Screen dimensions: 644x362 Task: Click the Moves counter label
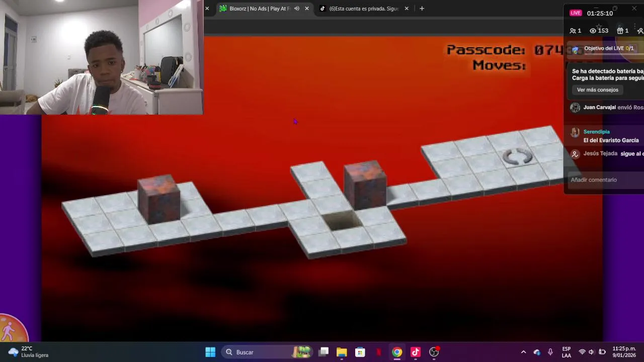coord(499,65)
